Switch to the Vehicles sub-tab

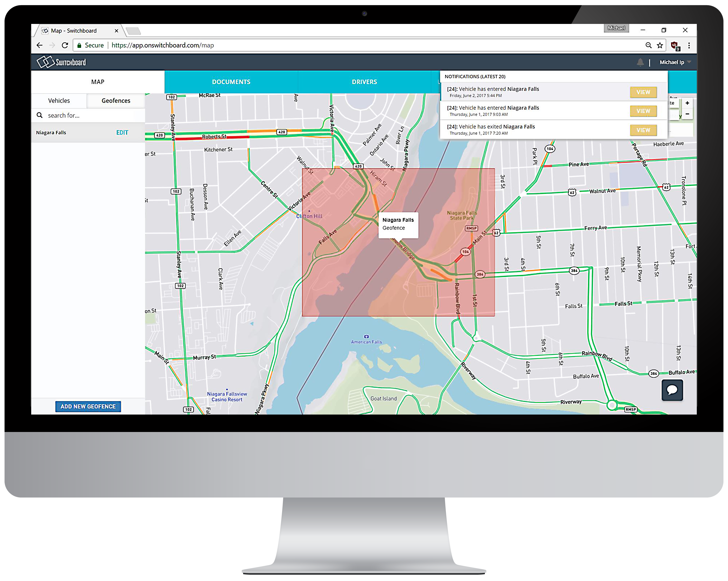(x=59, y=101)
